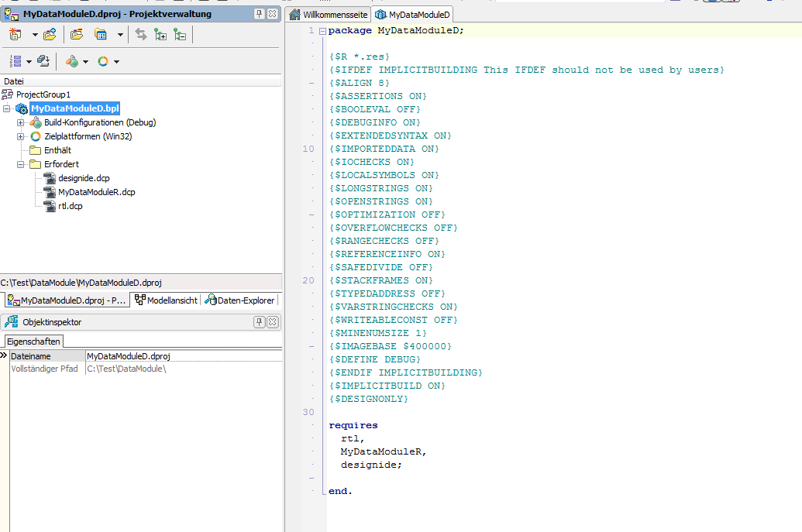Close the Projektverwaltung panel
The image size is (802, 532).
(x=273, y=14)
